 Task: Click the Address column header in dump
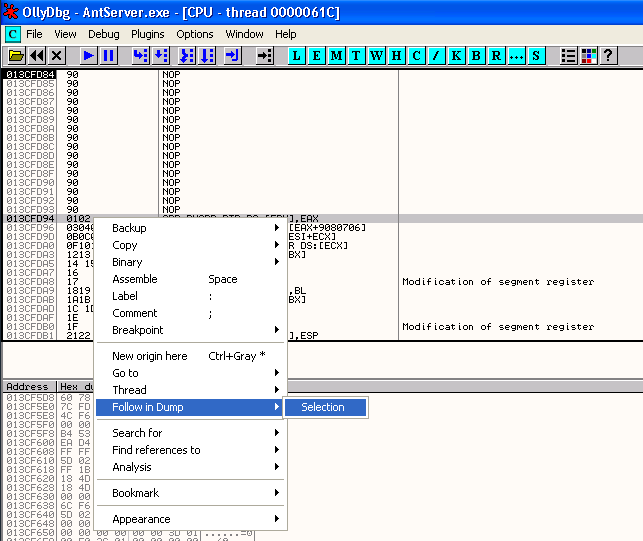(x=29, y=387)
